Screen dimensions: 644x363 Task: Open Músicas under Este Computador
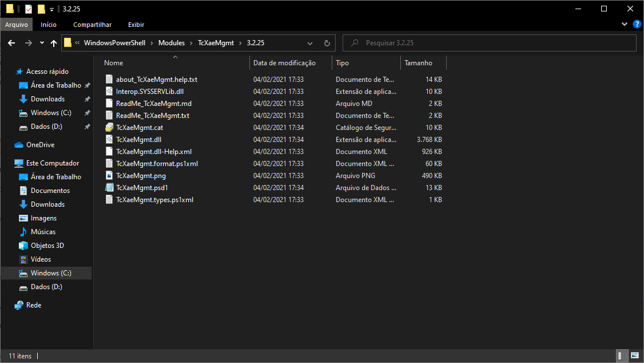point(43,232)
